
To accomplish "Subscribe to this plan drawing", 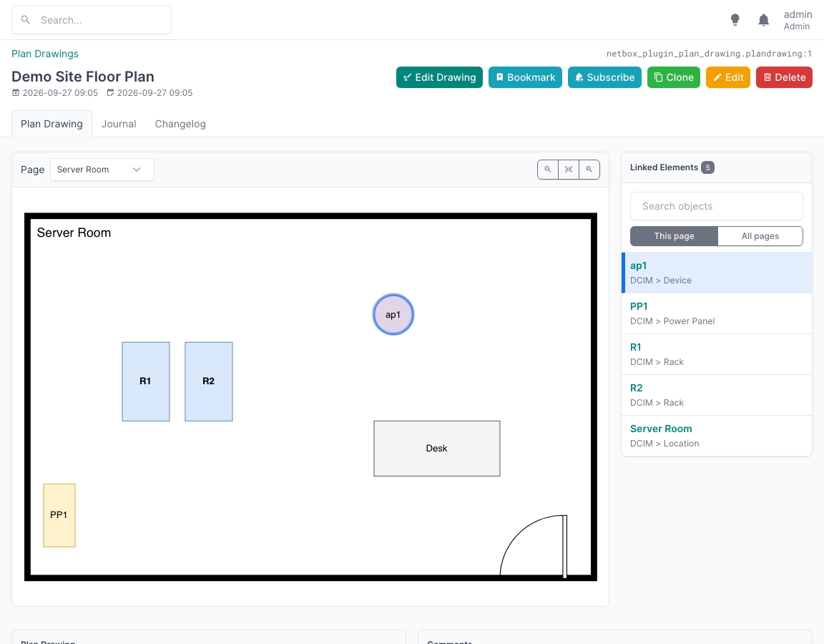I will click(604, 77).
